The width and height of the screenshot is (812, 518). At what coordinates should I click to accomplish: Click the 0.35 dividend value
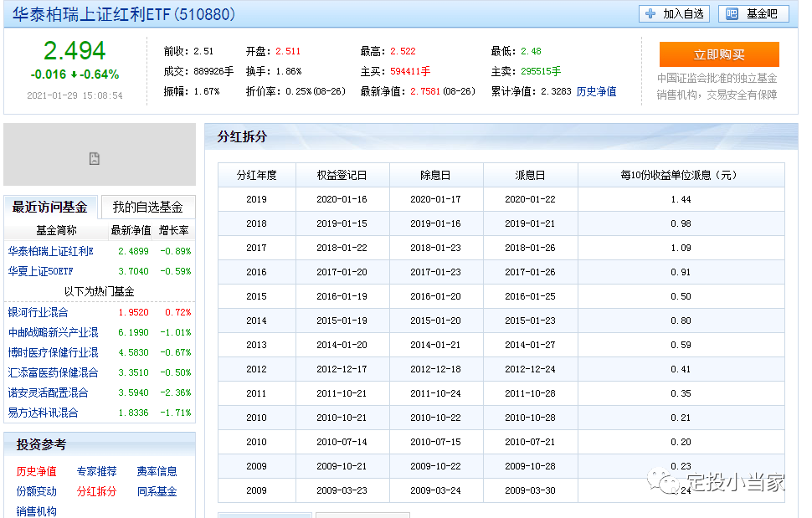click(681, 394)
